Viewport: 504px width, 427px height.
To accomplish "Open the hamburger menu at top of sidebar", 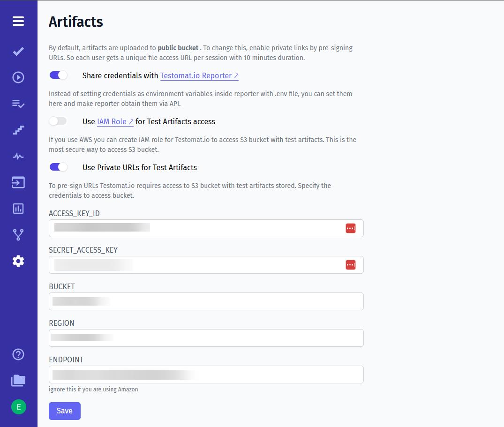I will [x=18, y=21].
